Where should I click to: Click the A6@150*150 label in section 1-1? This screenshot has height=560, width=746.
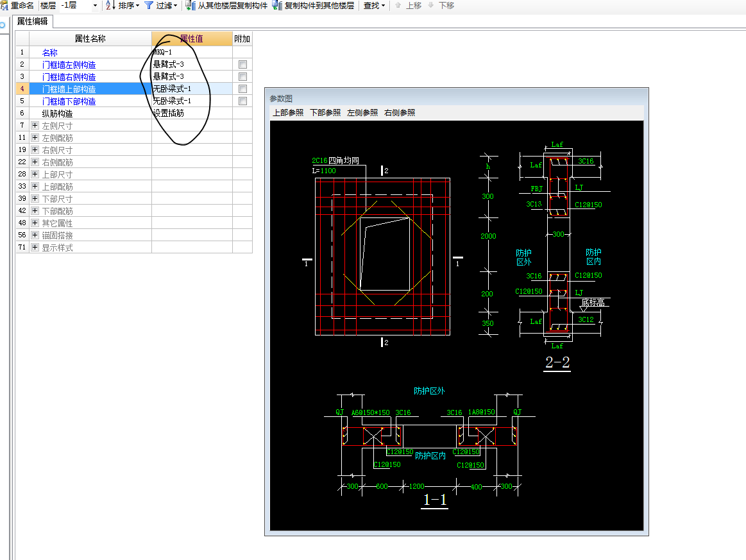tap(371, 412)
